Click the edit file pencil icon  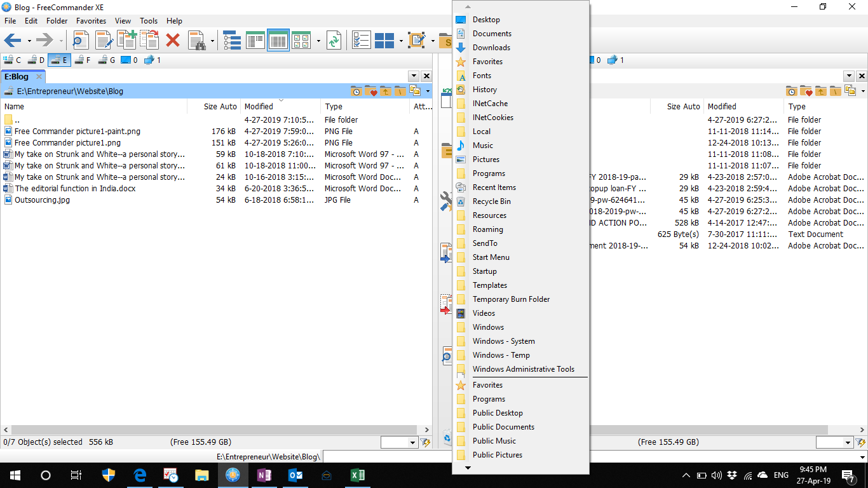tap(104, 41)
